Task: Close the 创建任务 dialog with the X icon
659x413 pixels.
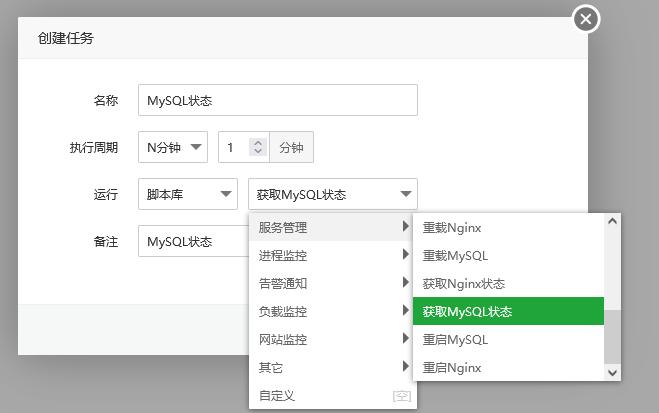Action: [585, 18]
